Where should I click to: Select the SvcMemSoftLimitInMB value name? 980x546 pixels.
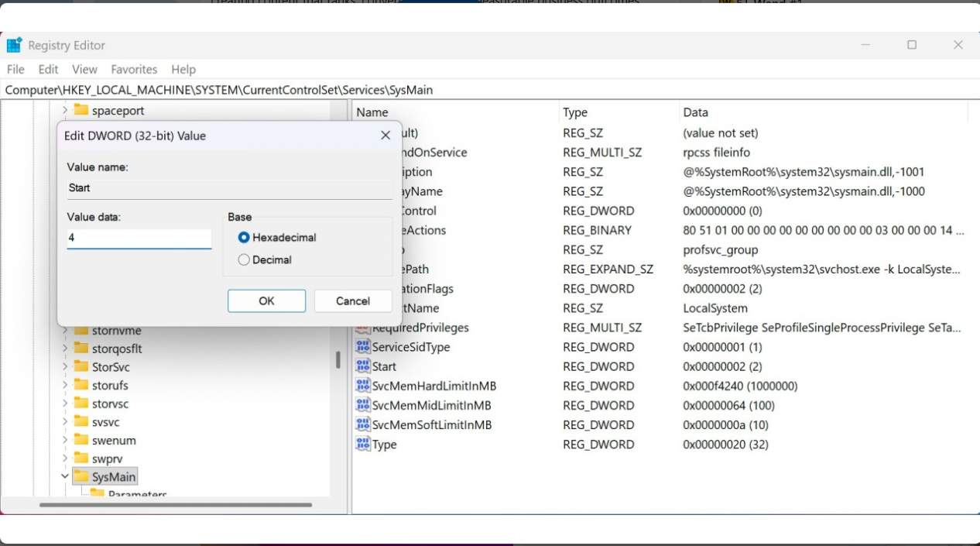point(432,424)
